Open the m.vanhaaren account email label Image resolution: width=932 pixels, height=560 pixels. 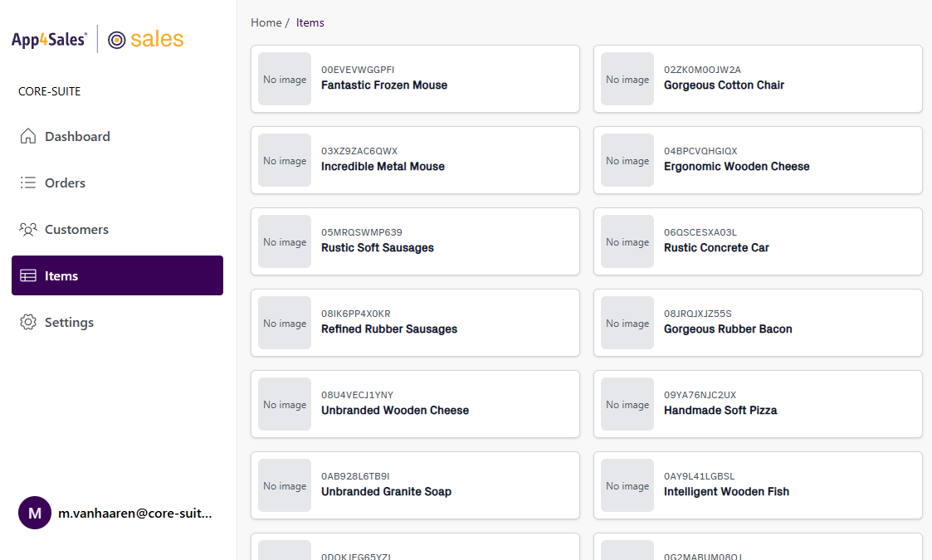pyautogui.click(x=134, y=514)
